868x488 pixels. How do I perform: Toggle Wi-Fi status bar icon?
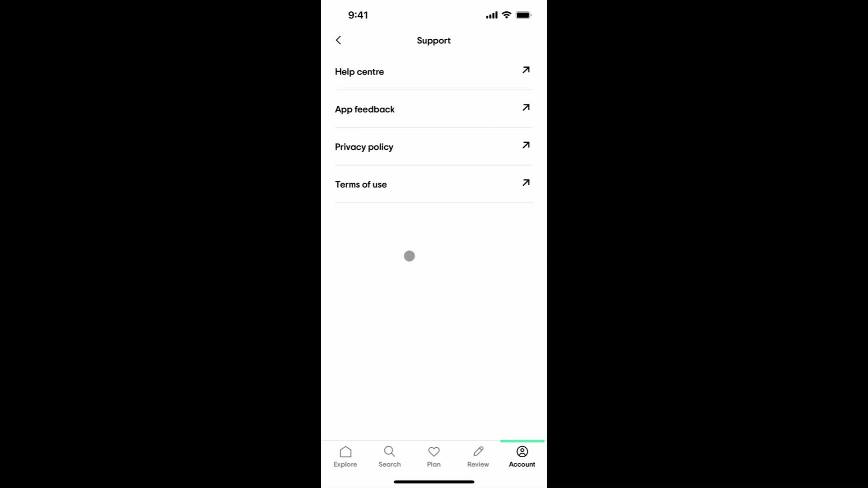(506, 15)
